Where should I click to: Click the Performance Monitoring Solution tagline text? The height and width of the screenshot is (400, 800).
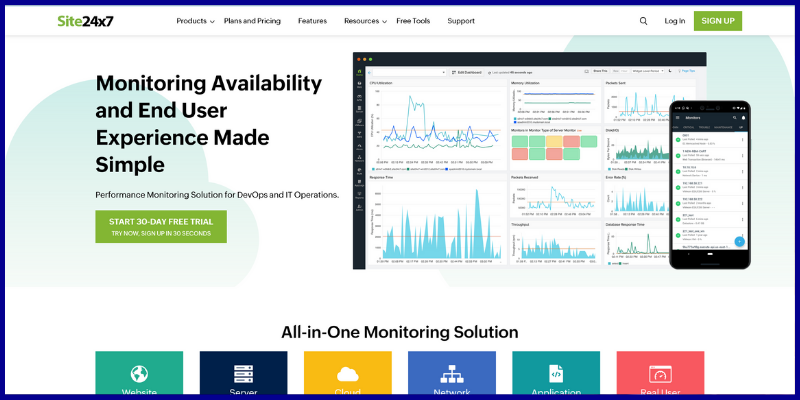point(217,195)
